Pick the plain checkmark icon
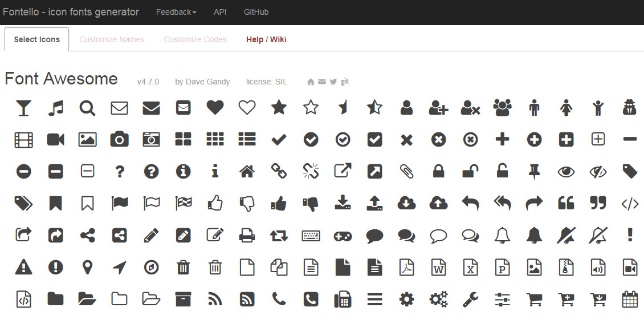Image resolution: width=644 pixels, height=320 pixels. click(x=279, y=140)
